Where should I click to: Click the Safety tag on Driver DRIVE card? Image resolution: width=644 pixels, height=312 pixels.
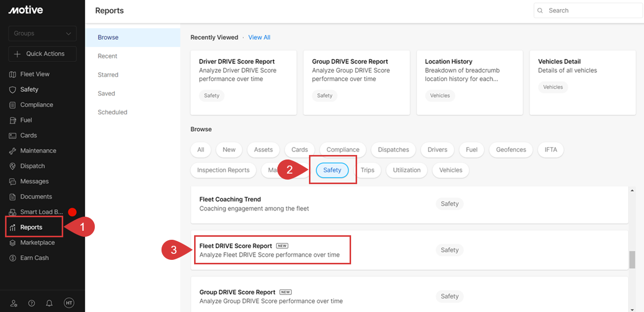[x=212, y=96]
